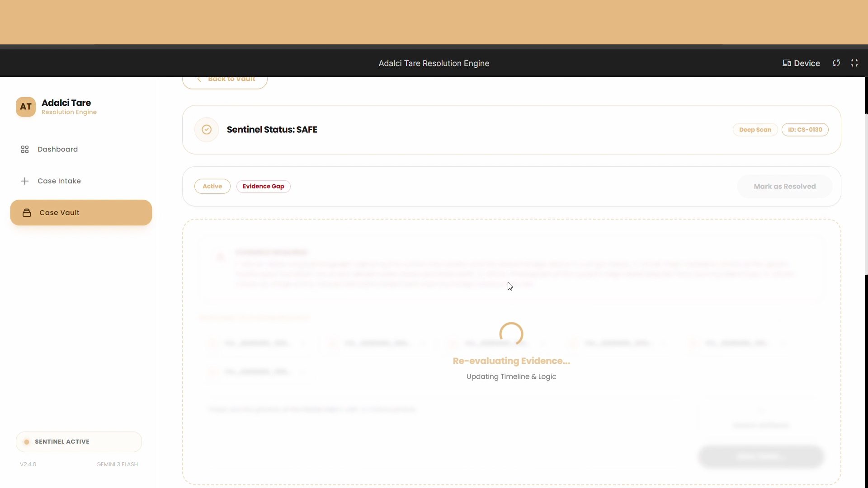This screenshot has height=488, width=868.
Task: Click the AT logo badge
Action: pyautogui.click(x=26, y=107)
